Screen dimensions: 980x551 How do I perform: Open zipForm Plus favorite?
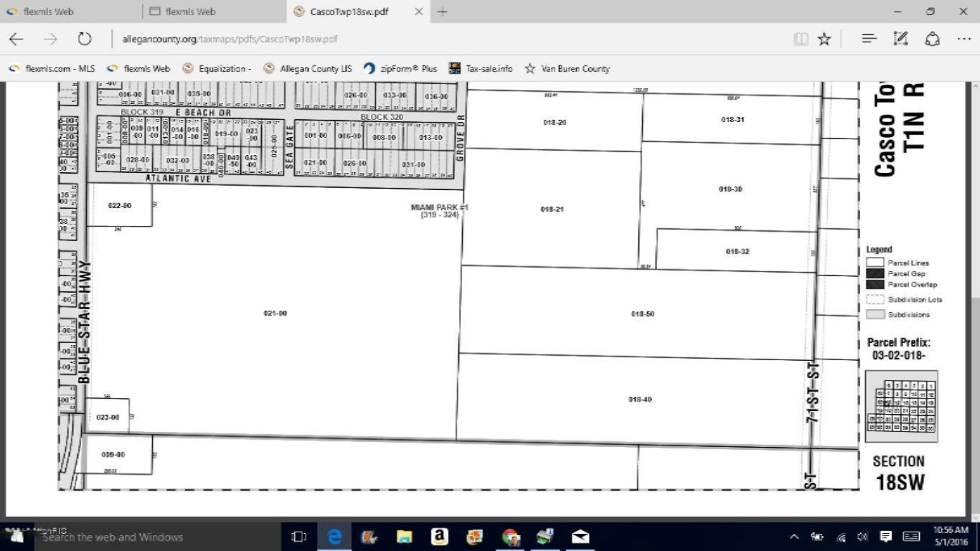(x=400, y=68)
